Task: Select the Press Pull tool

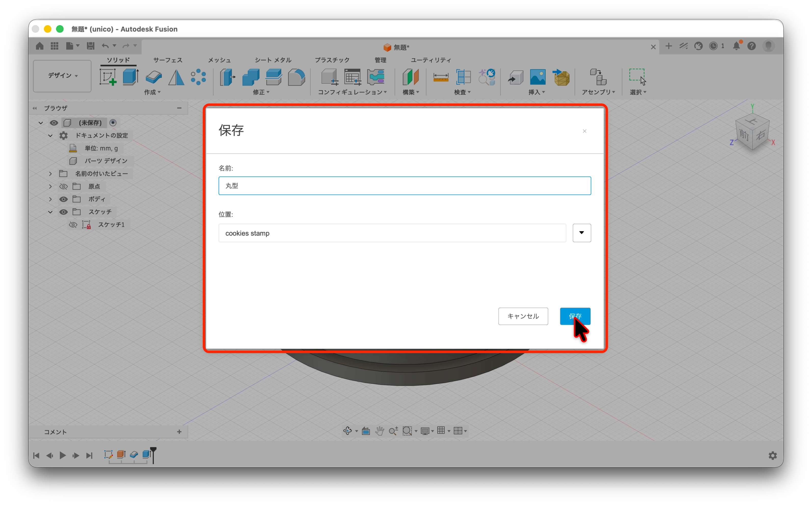Action: click(x=227, y=77)
